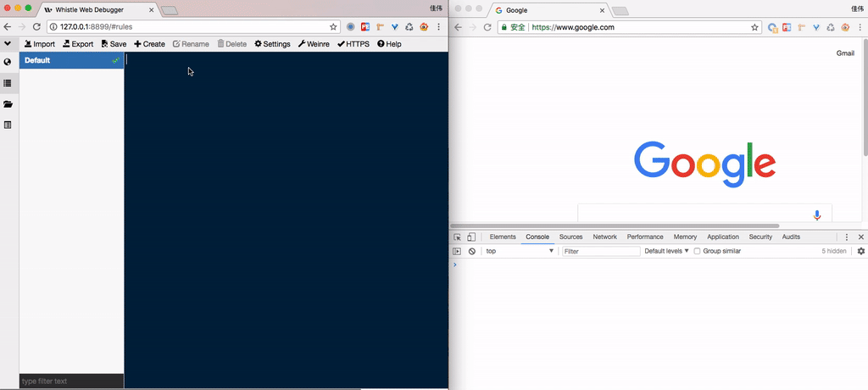Enable the Group similar checkbox
The width and height of the screenshot is (868, 390).
tap(698, 252)
